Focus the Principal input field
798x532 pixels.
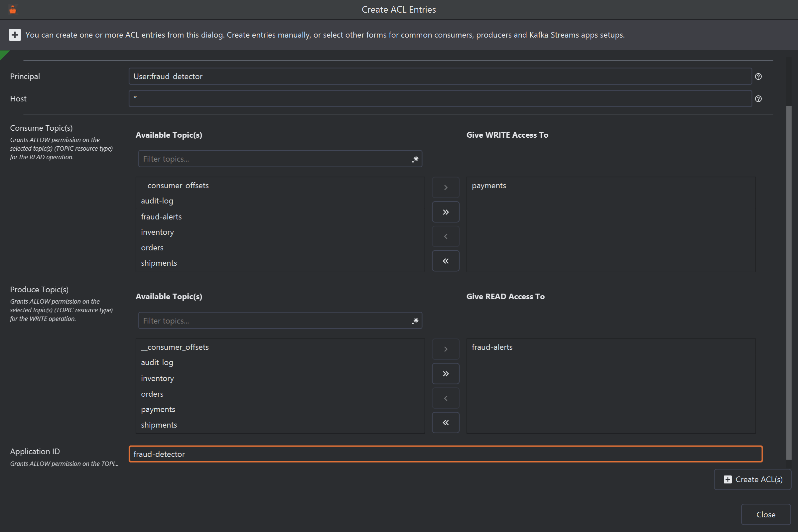(440, 76)
